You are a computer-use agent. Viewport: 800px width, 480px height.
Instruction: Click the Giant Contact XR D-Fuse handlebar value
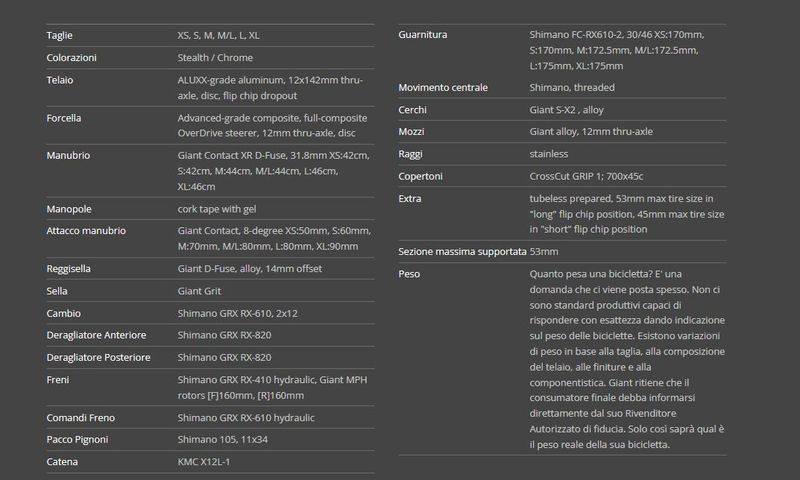point(273,171)
